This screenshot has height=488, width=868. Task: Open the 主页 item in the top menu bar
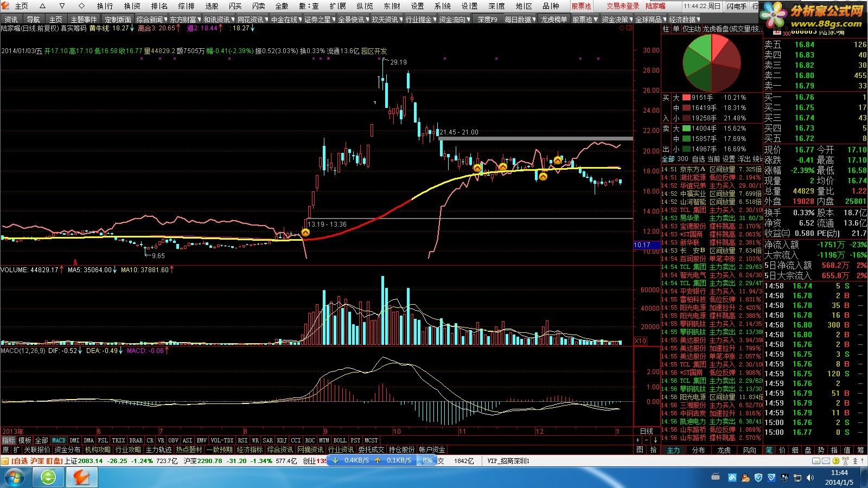point(21,6)
